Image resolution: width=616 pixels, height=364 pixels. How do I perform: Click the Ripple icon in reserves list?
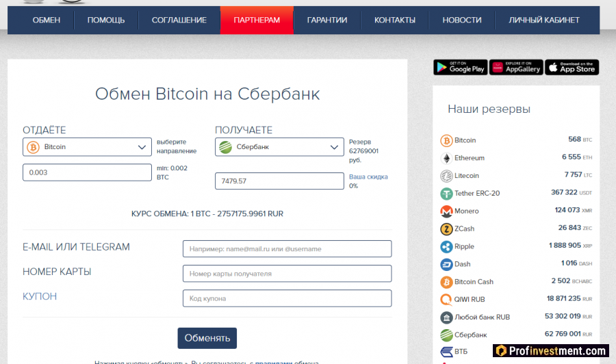point(446,246)
